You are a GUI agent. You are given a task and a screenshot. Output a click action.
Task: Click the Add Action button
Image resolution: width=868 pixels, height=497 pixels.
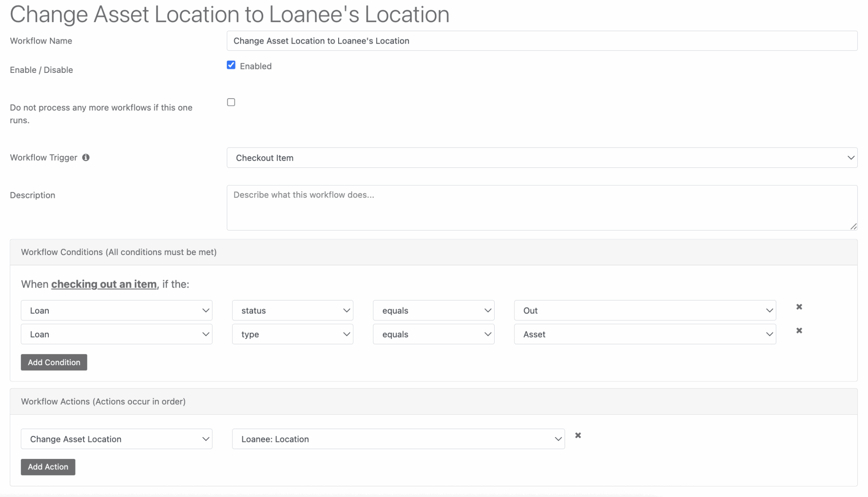pos(48,466)
